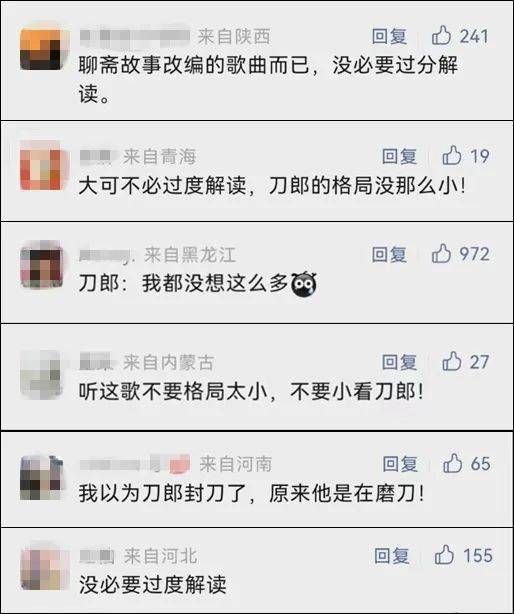Tap thumbs-up on the 河北 comment
Viewport: 514px width, 614px height.
[x=444, y=555]
